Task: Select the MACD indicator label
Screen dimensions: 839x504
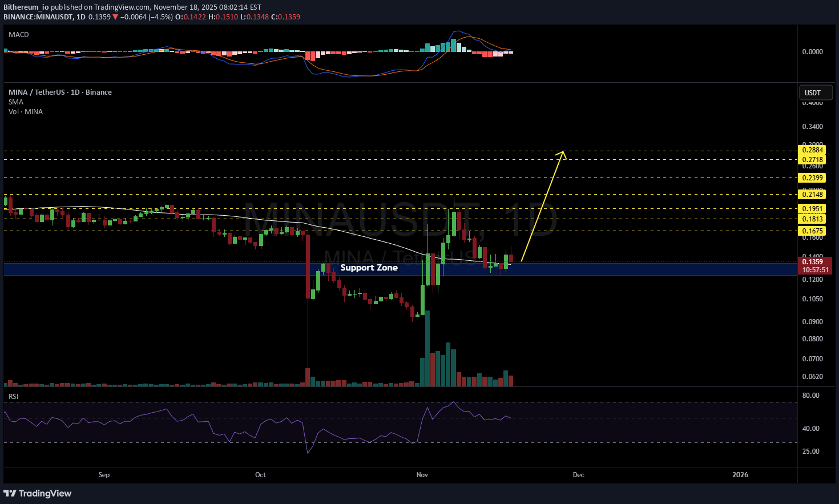Action: click(x=19, y=35)
